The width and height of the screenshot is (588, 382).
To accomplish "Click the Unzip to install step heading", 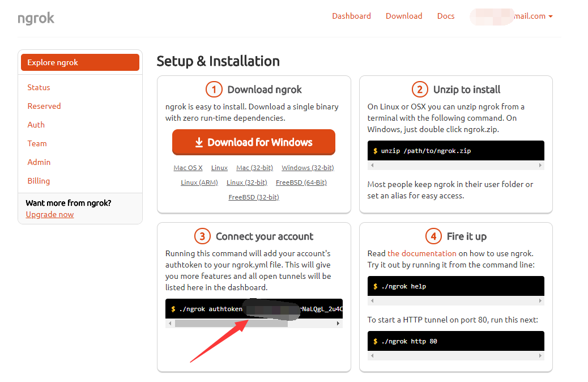I will [467, 90].
